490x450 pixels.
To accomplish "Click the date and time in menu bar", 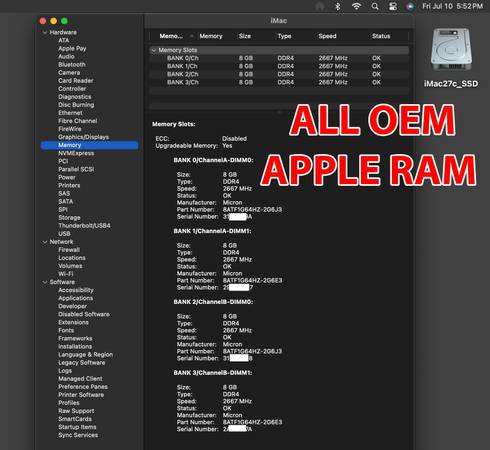I will [x=452, y=6].
